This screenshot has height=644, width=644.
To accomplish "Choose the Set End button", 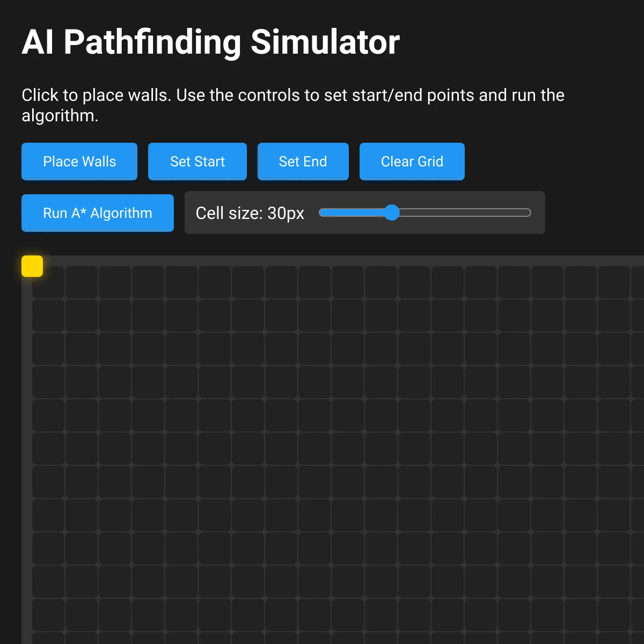I will tap(303, 162).
